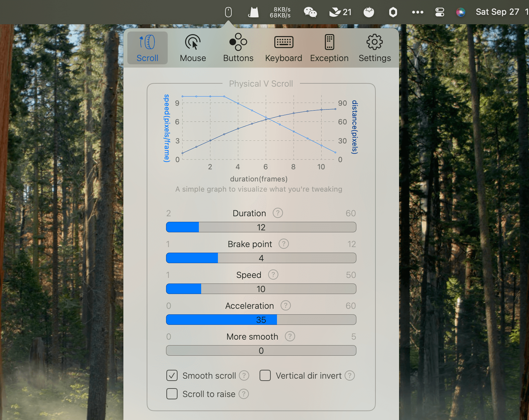Image resolution: width=529 pixels, height=420 pixels.
Task: Click the mouse icon in menu bar
Action: pos(228,12)
